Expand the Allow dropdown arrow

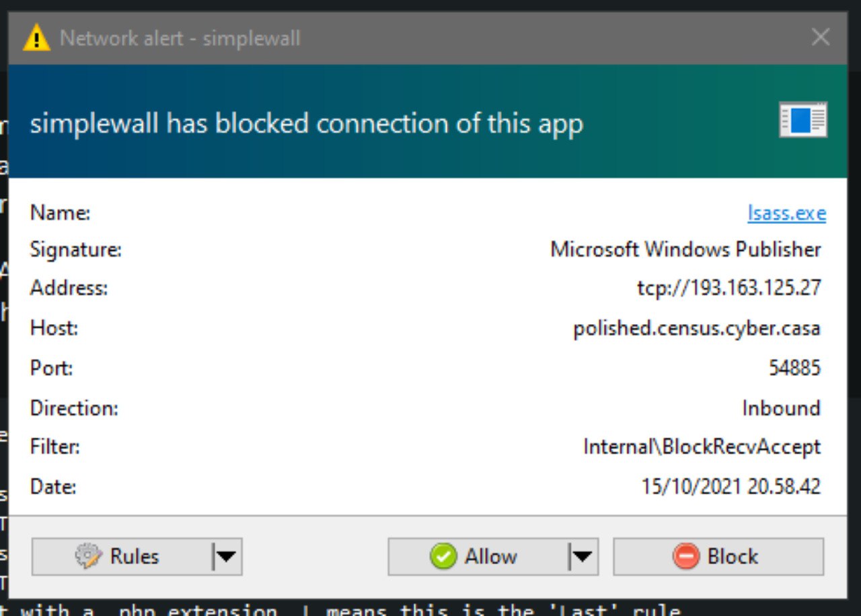pyautogui.click(x=583, y=556)
